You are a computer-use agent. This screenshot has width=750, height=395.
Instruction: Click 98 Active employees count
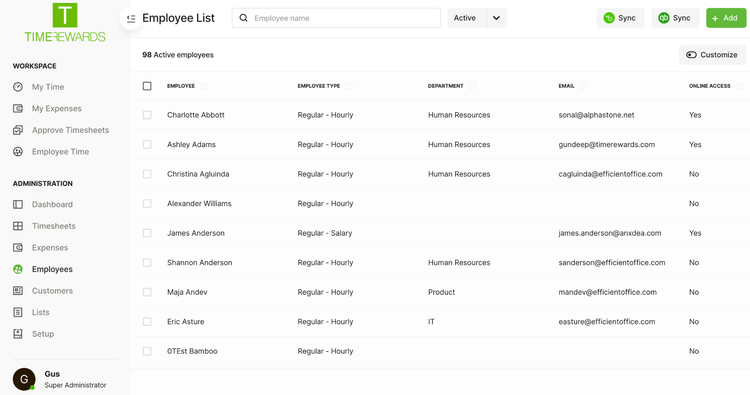178,55
